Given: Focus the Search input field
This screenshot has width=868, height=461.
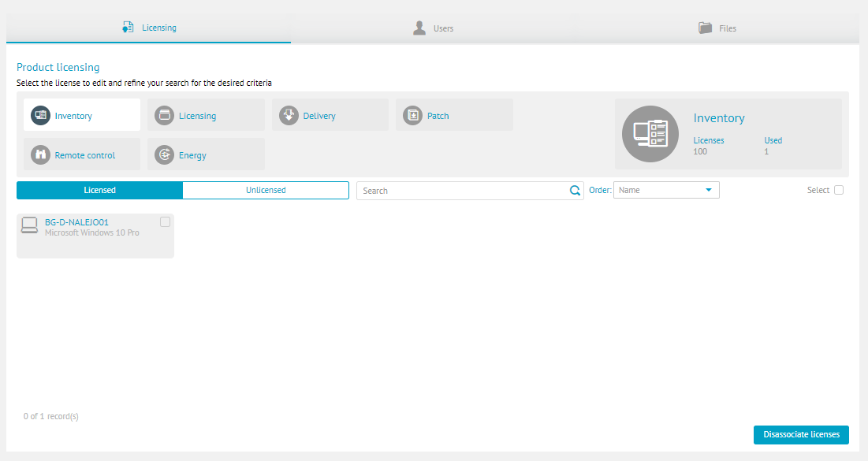Looking at the screenshot, I should pyautogui.click(x=470, y=191).
